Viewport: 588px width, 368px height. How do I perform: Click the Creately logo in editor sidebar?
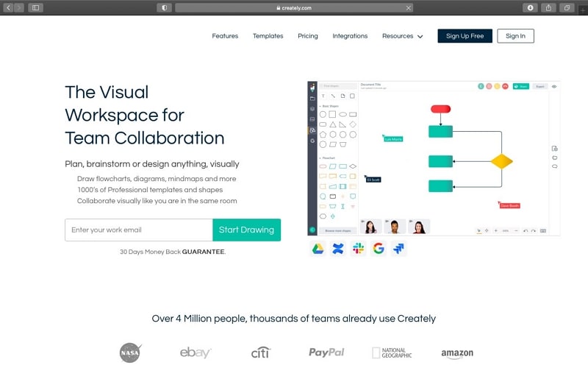tap(312, 88)
